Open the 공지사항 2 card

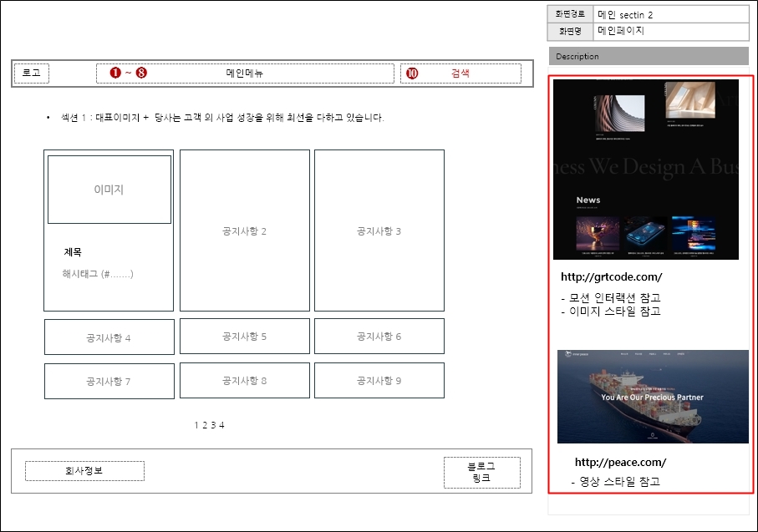pyautogui.click(x=245, y=231)
